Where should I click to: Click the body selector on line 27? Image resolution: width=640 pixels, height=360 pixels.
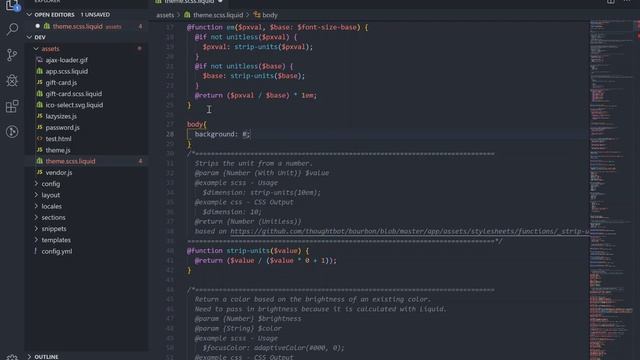coord(195,124)
